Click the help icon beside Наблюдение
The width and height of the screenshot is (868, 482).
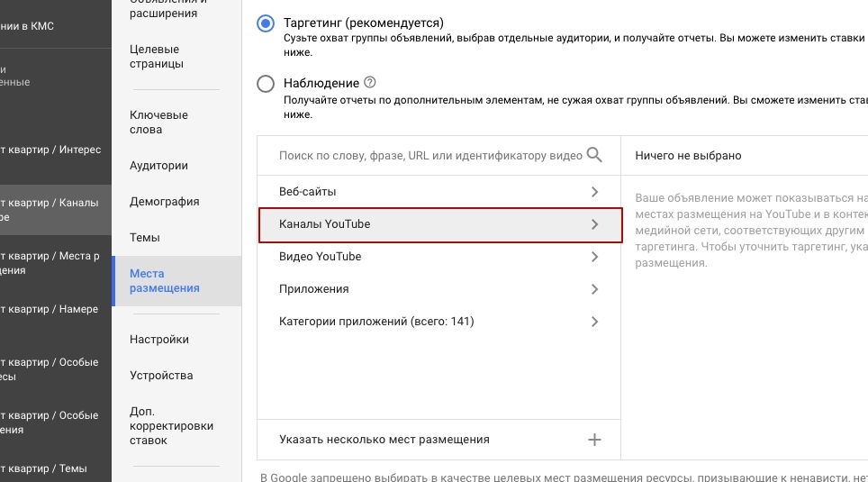[370, 83]
